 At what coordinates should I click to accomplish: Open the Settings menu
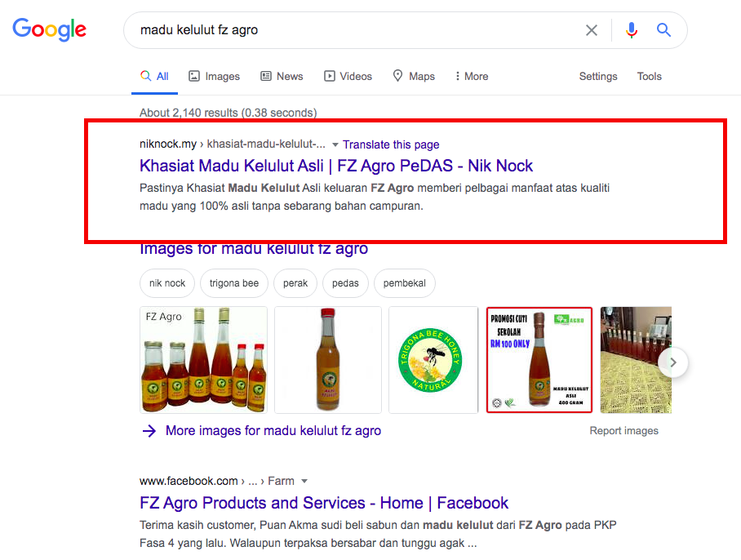coord(598,76)
